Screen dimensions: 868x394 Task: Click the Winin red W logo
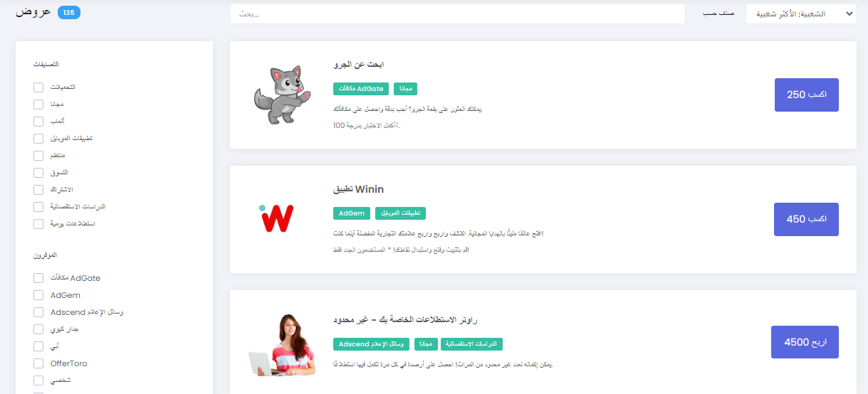276,219
